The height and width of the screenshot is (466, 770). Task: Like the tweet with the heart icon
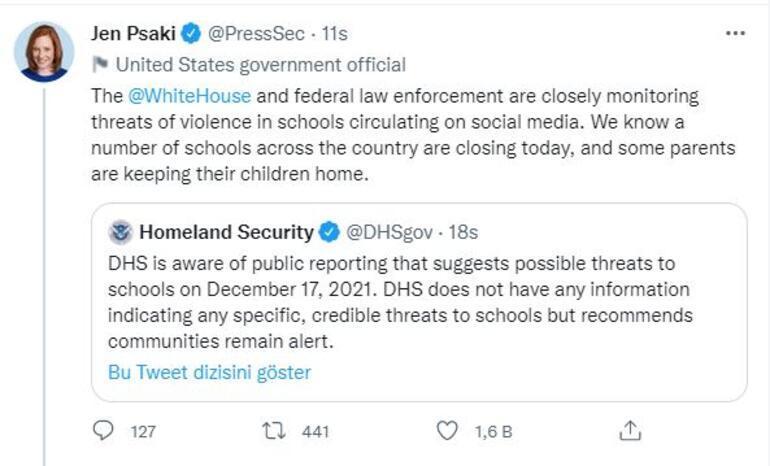point(447,431)
